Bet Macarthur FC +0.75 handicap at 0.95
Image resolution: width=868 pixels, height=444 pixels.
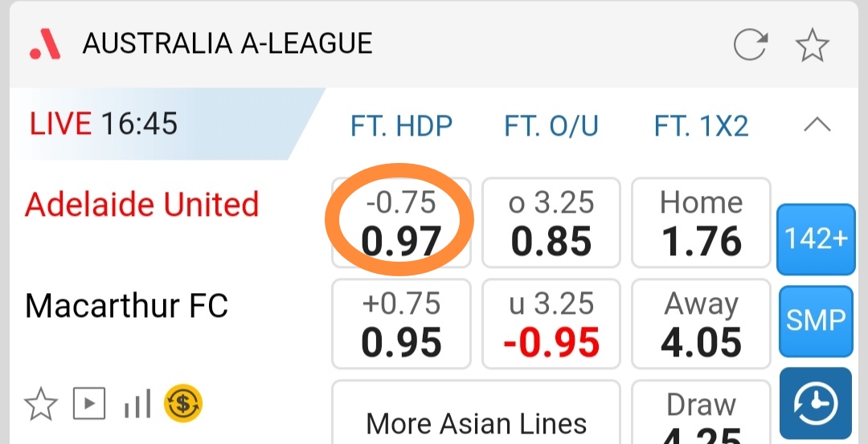click(x=401, y=324)
